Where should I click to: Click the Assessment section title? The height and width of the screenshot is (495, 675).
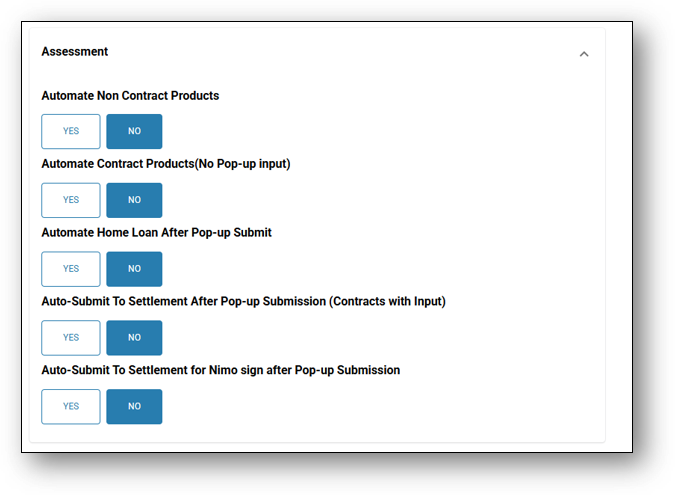[x=75, y=51]
